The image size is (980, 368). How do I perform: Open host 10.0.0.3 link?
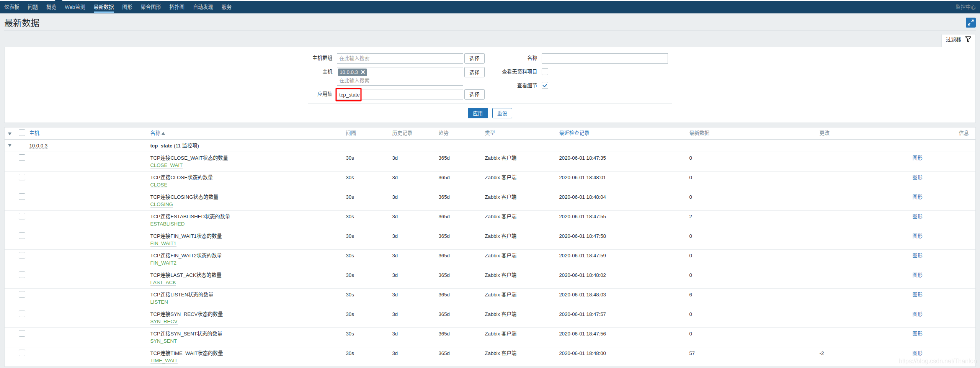[x=38, y=146]
